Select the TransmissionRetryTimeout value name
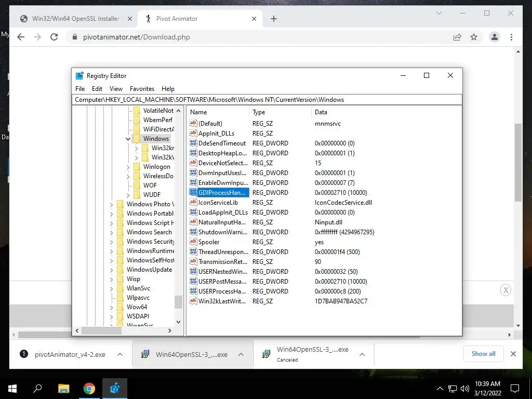This screenshot has width=532, height=399. [x=223, y=262]
